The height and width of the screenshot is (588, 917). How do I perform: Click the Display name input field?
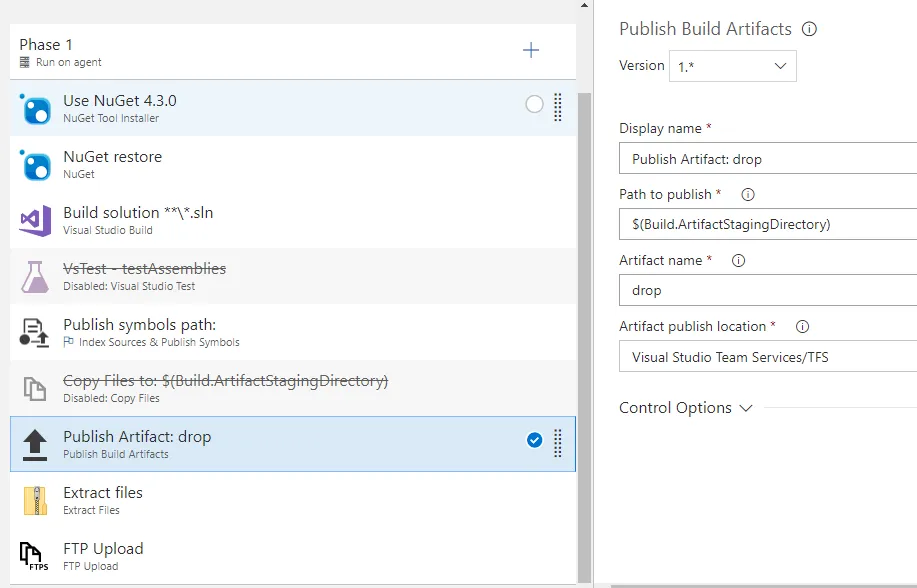(768, 159)
